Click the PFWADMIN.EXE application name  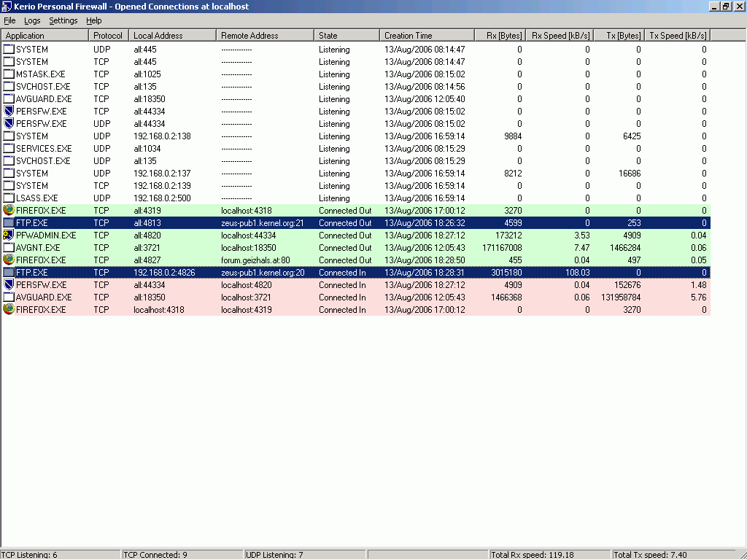pyautogui.click(x=46, y=236)
